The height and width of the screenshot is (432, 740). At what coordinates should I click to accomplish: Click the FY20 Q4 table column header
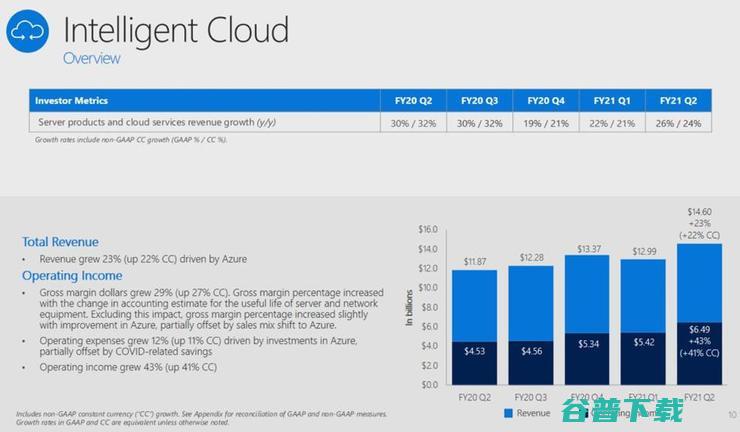pyautogui.click(x=546, y=101)
